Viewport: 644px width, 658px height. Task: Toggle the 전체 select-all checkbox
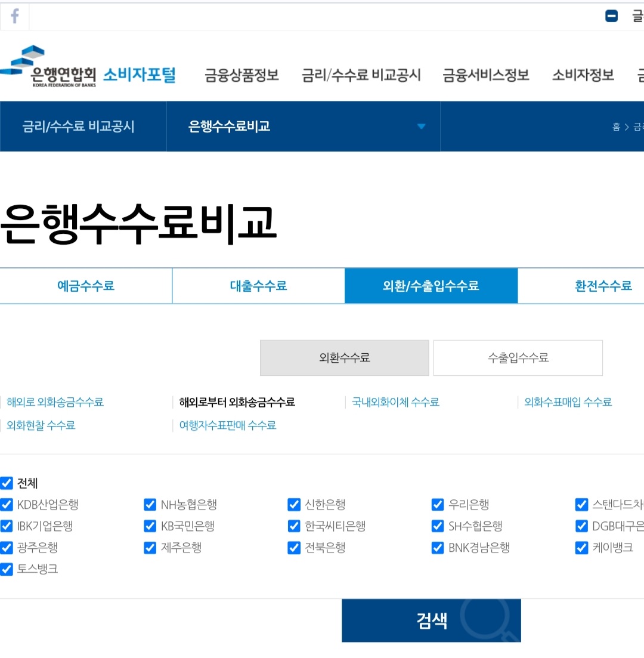click(7, 483)
